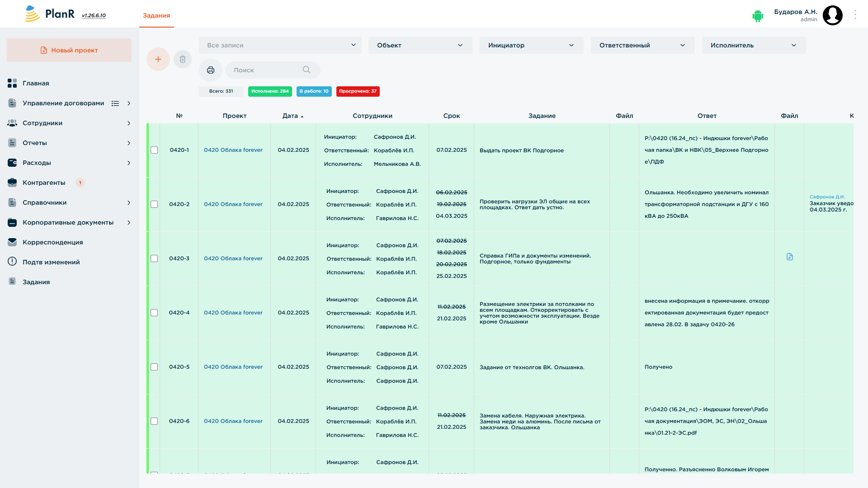Click the Новый проект button
Image resolution: width=868 pixels, height=488 pixels.
[69, 50]
